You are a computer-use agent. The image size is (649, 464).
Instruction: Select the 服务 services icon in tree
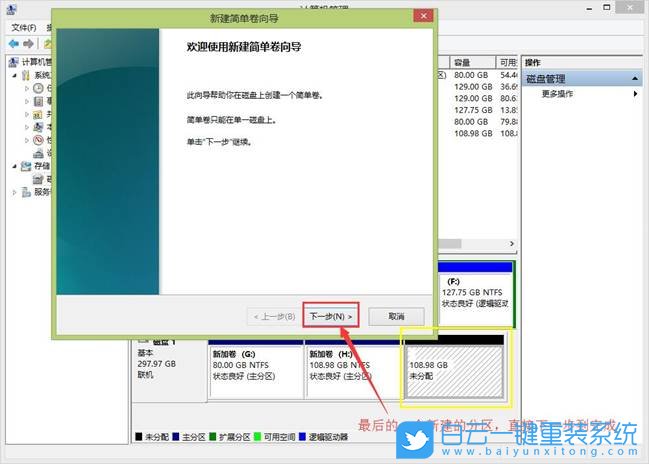point(26,192)
